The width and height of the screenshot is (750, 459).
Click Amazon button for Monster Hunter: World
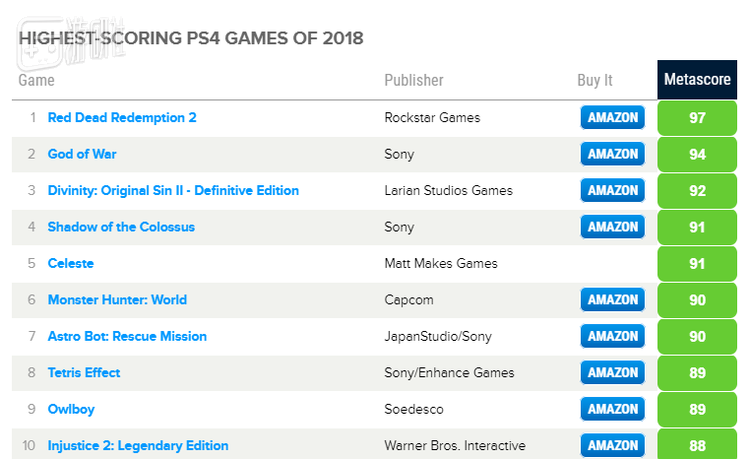pos(613,300)
